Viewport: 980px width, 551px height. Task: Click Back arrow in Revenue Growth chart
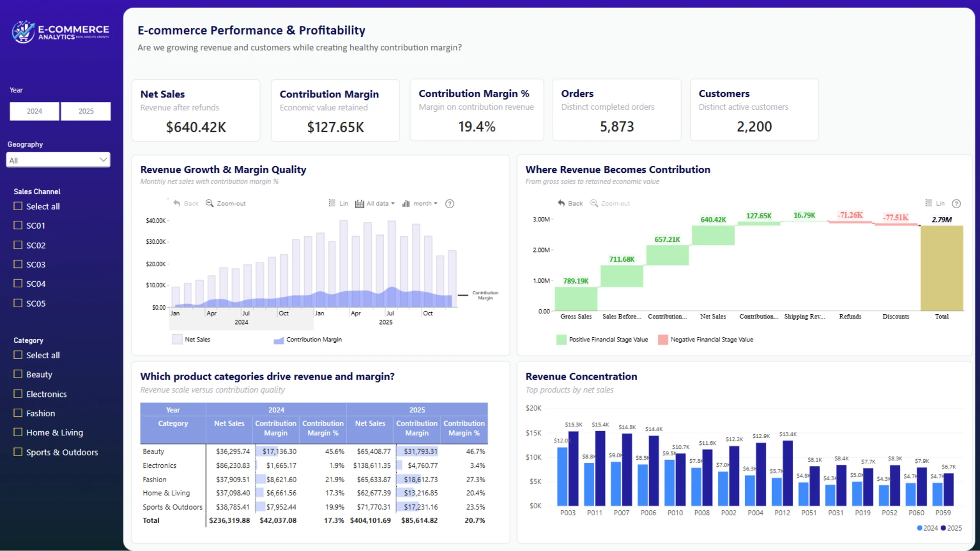[x=177, y=203]
